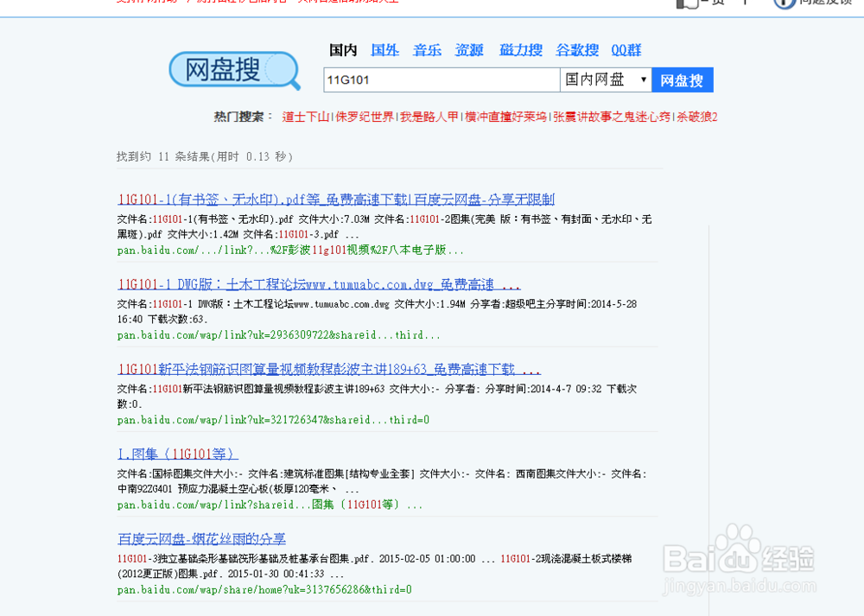Open result 11G101新平法钢筋识图算量视频教程

329,369
